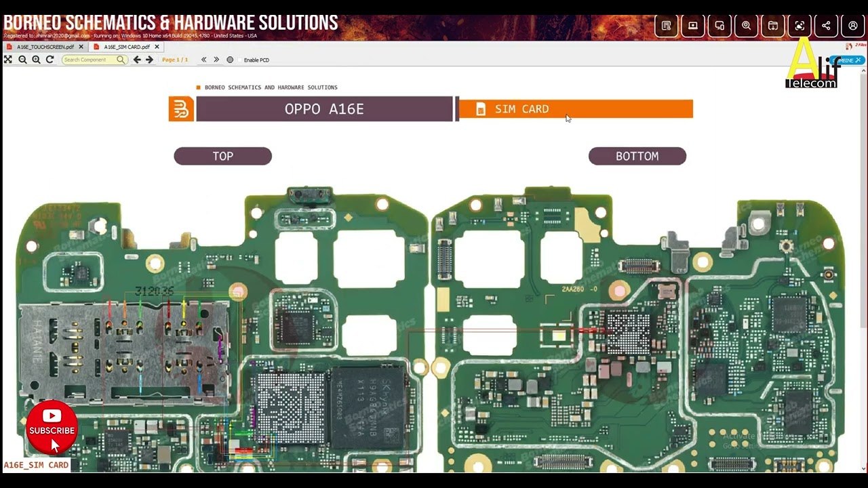
Task: Click the laptop screen icon in header
Action: 693,26
